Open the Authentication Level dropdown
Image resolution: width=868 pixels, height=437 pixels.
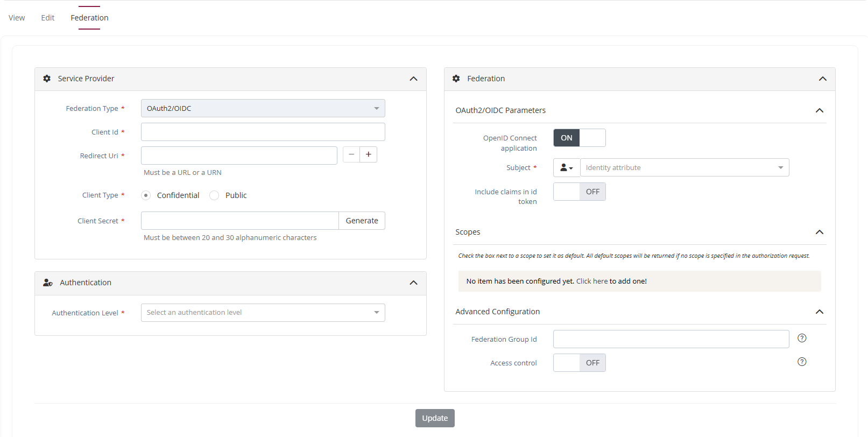click(x=263, y=313)
